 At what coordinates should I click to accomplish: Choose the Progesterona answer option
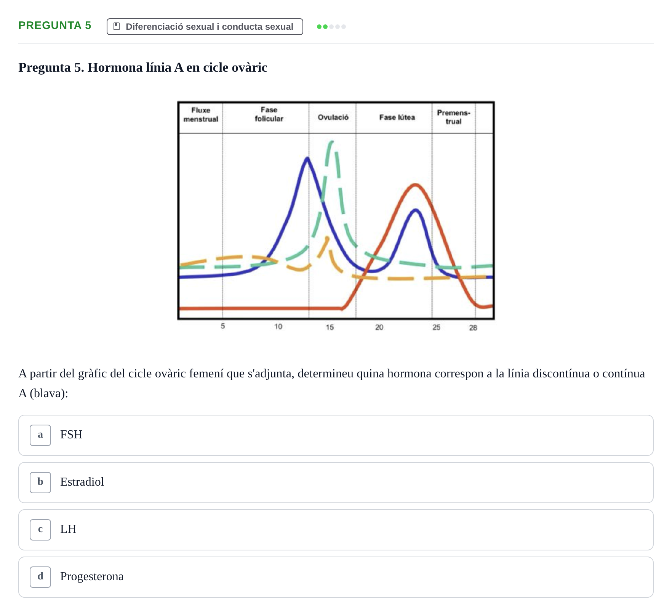tap(336, 577)
